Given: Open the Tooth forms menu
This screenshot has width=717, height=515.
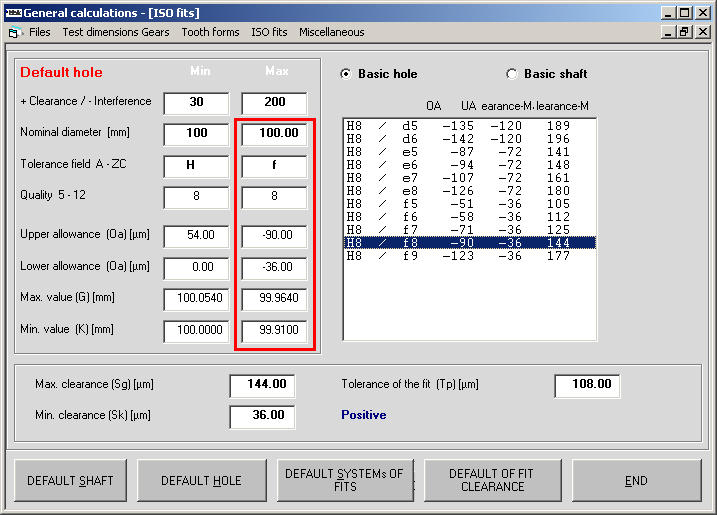Looking at the screenshot, I should coord(210,32).
